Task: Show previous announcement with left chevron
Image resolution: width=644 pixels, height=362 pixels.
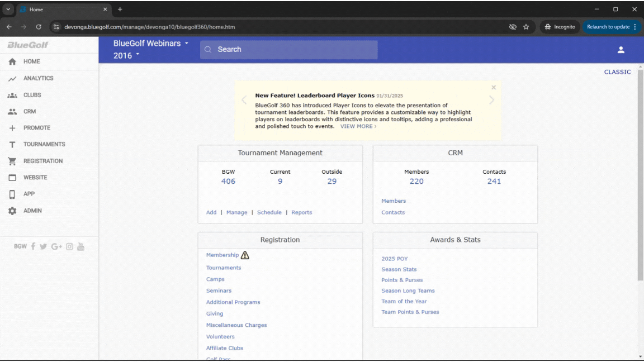Action: pyautogui.click(x=244, y=100)
